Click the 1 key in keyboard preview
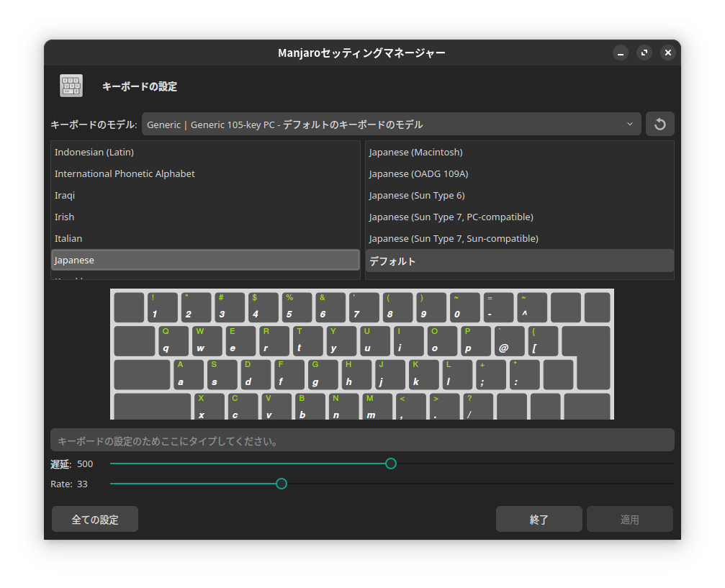This screenshot has height=588, width=725. point(162,307)
